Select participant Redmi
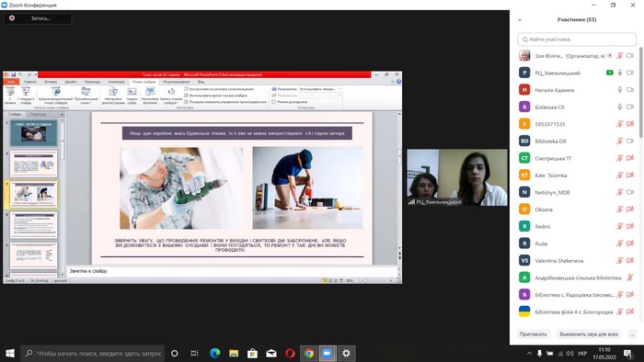644x362 pixels. 577,226
